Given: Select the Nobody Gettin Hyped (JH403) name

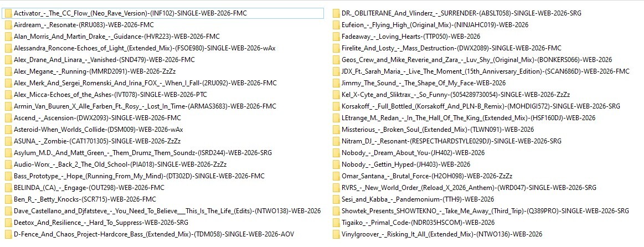Looking at the screenshot, I should click(x=406, y=164).
